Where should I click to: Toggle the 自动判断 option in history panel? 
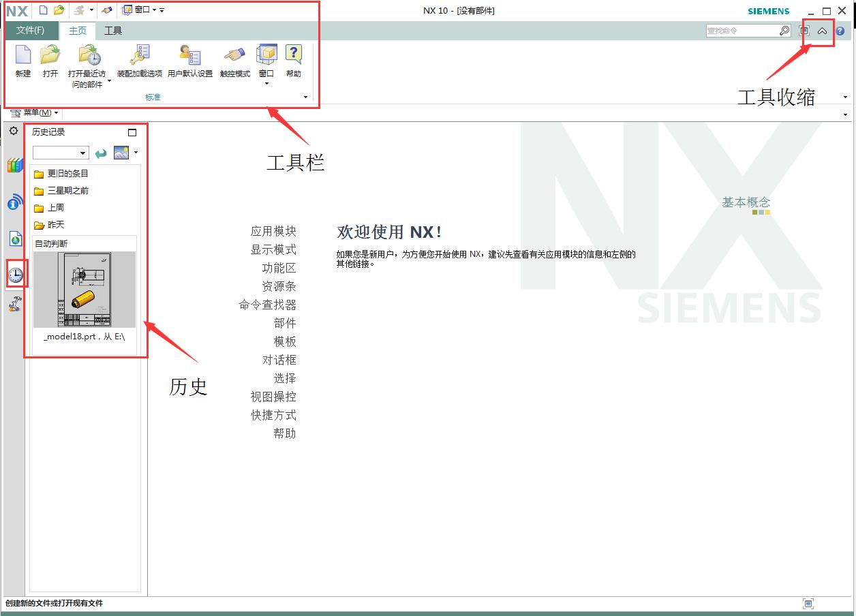click(x=52, y=243)
